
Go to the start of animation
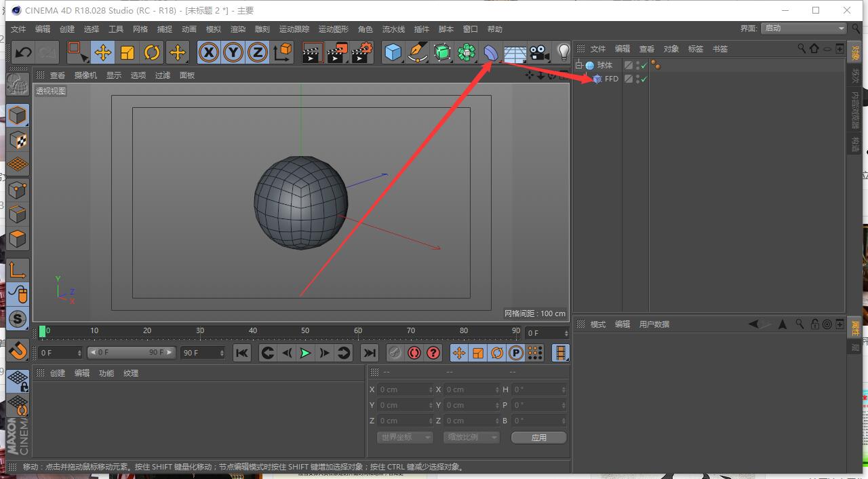(242, 353)
